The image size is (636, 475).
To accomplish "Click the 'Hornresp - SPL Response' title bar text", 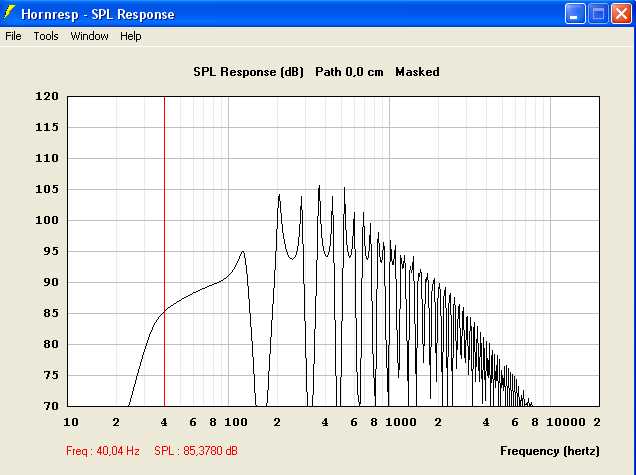I will (98, 14).
